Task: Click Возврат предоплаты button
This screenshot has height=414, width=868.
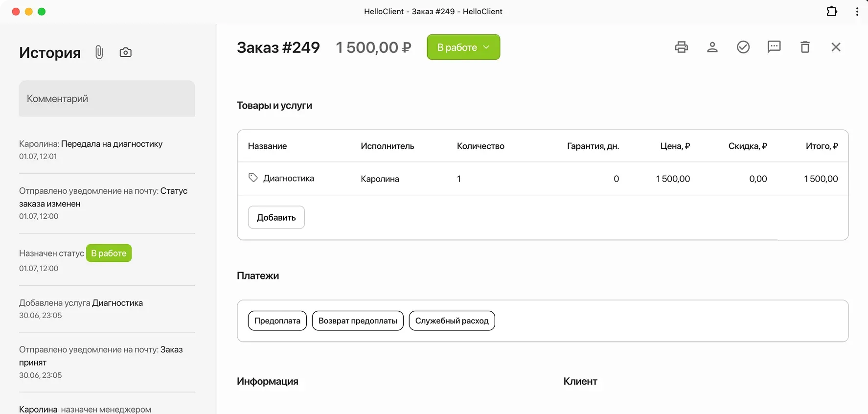Action: pos(358,321)
